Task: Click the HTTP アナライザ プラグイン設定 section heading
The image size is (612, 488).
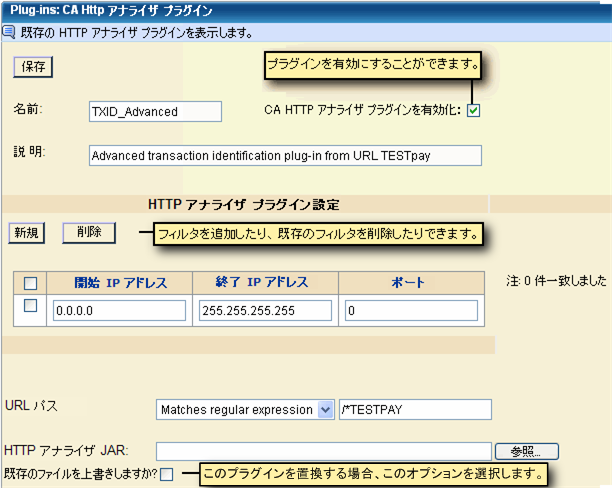Action: click(244, 205)
